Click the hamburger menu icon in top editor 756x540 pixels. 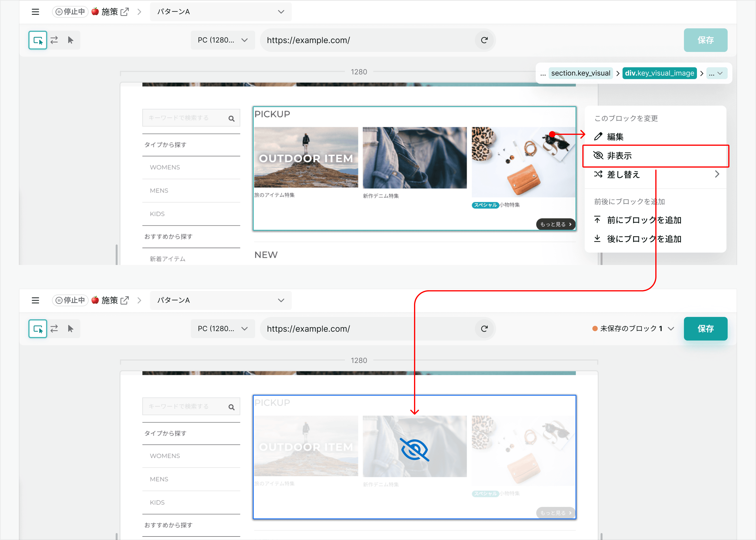coord(35,12)
